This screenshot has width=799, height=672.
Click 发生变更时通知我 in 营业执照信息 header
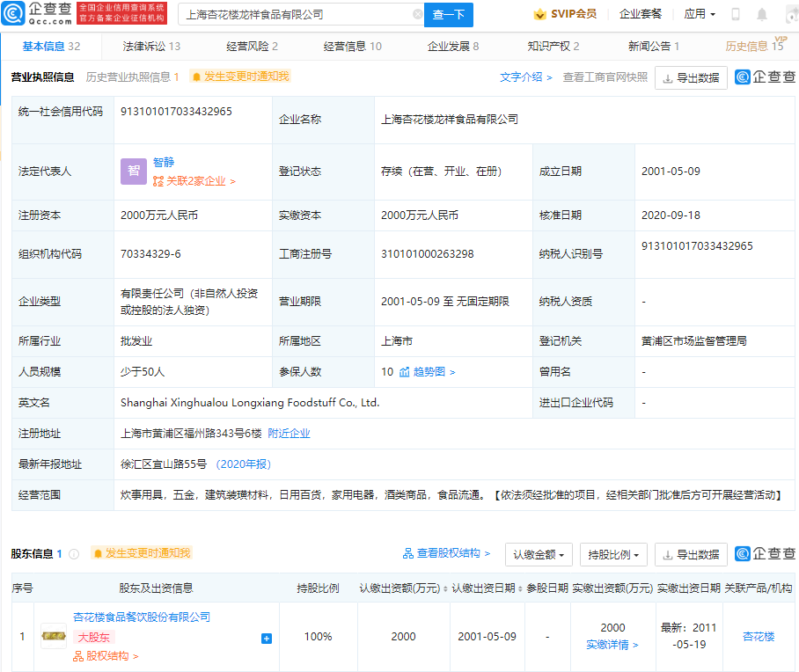(x=246, y=77)
